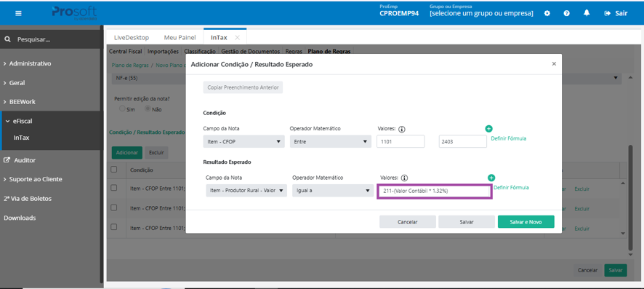The width and height of the screenshot is (644, 289).
Task: Click the 2403 value field
Action: [x=462, y=142]
